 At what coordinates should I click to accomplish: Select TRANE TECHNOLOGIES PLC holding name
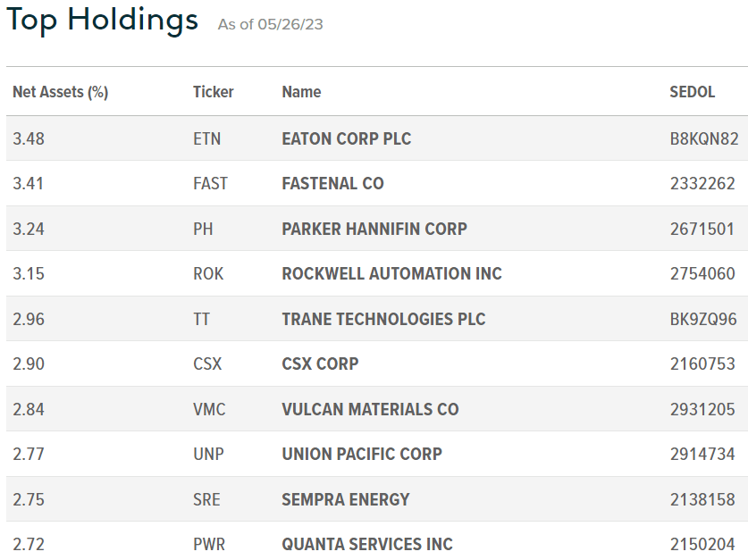pyautogui.click(x=383, y=319)
